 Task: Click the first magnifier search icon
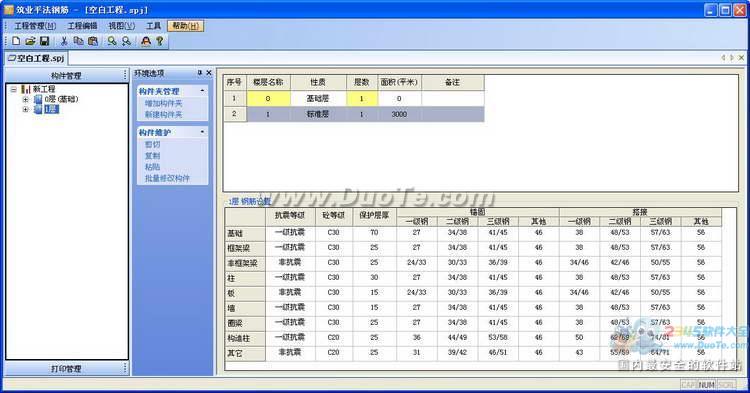pos(112,41)
